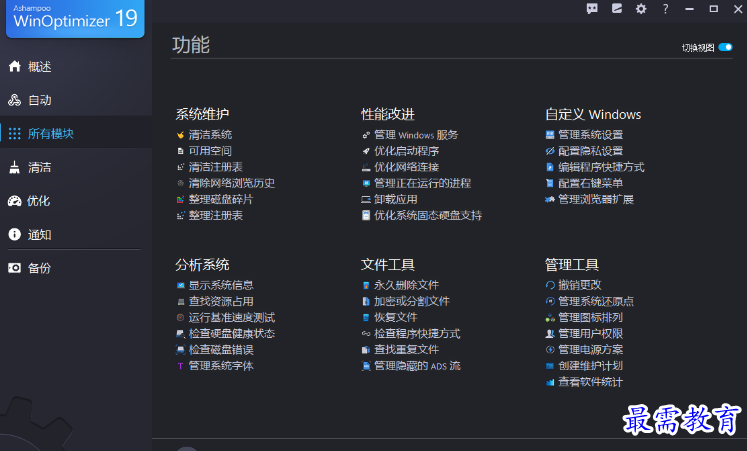Click the 整理磁盘碎片 defrag icon

[180, 200]
